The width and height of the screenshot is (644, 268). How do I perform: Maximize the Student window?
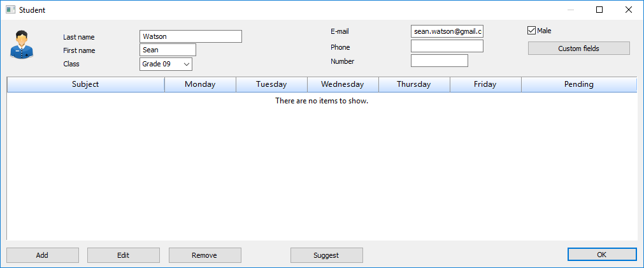pos(599,10)
